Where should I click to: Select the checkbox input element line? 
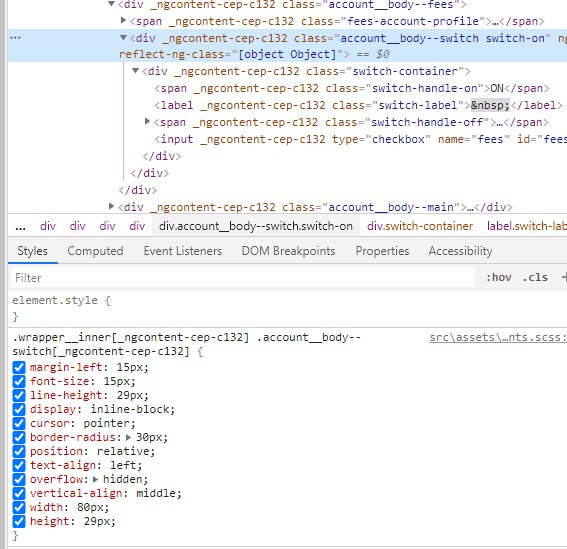(360, 139)
